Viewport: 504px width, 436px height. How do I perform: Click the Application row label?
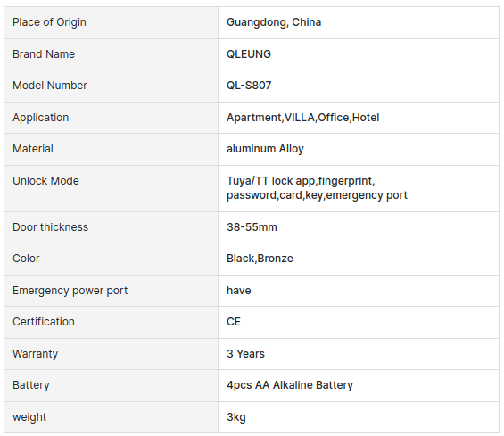pos(40,118)
